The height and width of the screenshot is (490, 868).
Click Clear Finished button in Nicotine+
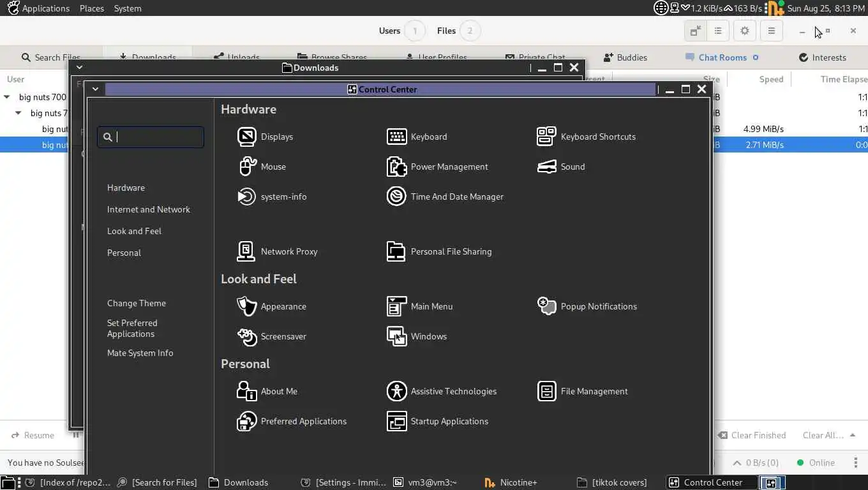(752, 435)
